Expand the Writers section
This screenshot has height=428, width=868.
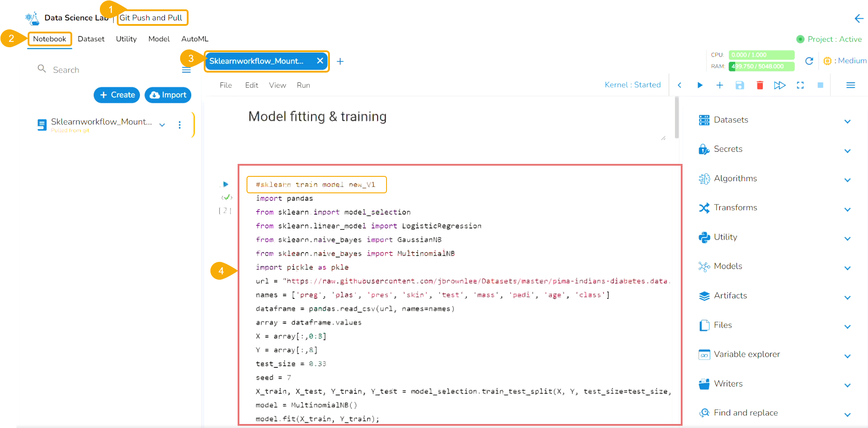[x=847, y=385]
